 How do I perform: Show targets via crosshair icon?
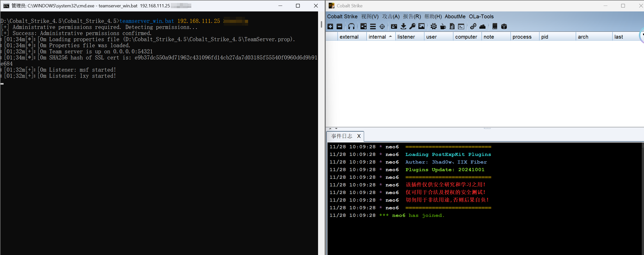382,26
